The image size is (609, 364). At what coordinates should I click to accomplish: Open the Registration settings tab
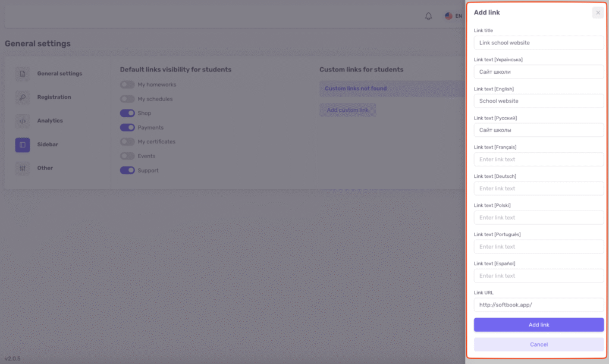[54, 97]
